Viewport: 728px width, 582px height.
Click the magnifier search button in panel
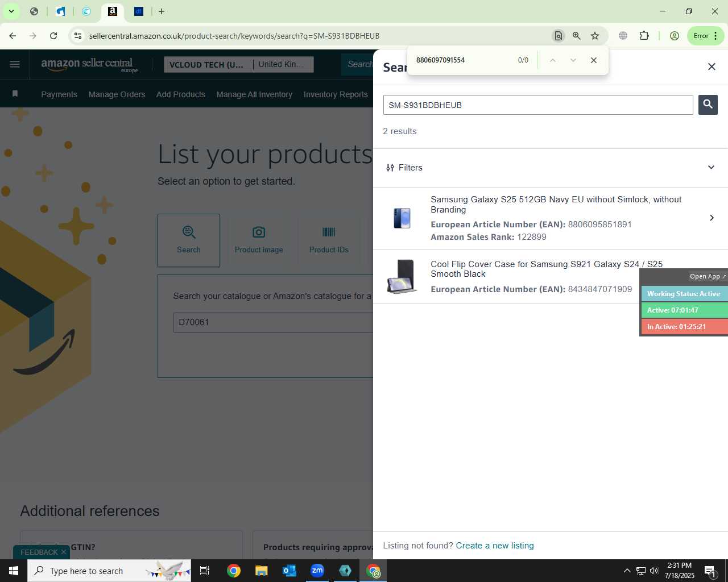coord(708,105)
